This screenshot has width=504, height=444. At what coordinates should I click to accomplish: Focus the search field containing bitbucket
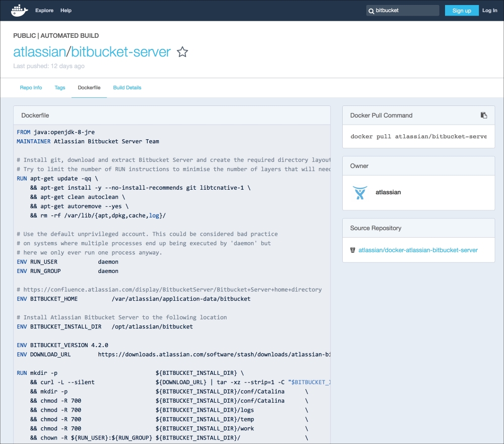(x=406, y=11)
